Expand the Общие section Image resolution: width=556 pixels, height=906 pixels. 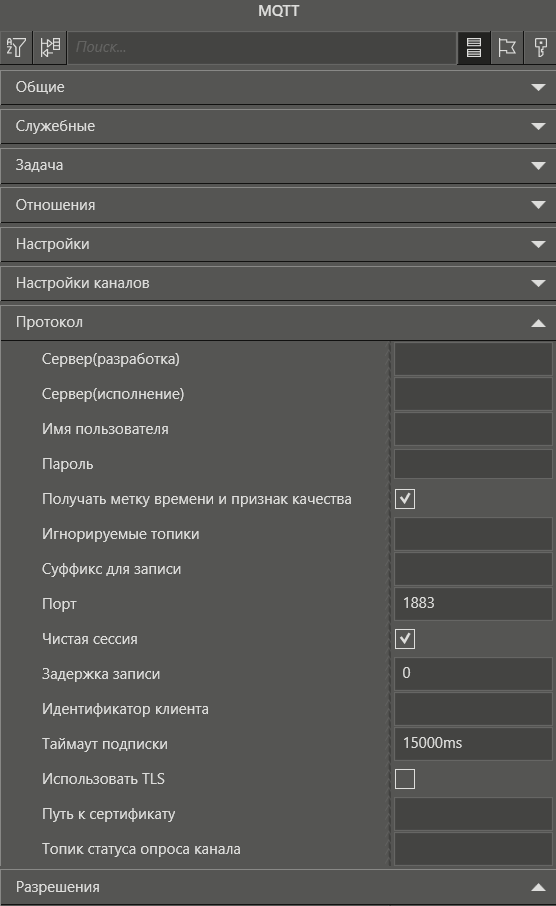pos(278,87)
